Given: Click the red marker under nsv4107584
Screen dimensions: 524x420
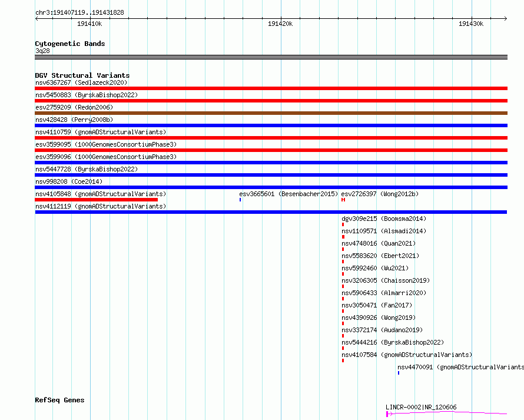Looking at the screenshot, I should 343,361.
